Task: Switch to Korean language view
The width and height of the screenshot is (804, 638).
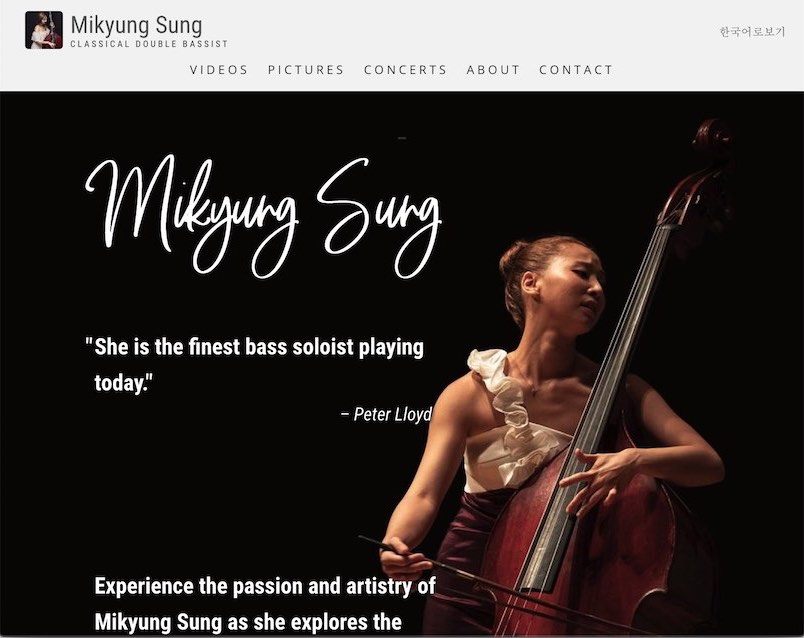Action: 752,32
